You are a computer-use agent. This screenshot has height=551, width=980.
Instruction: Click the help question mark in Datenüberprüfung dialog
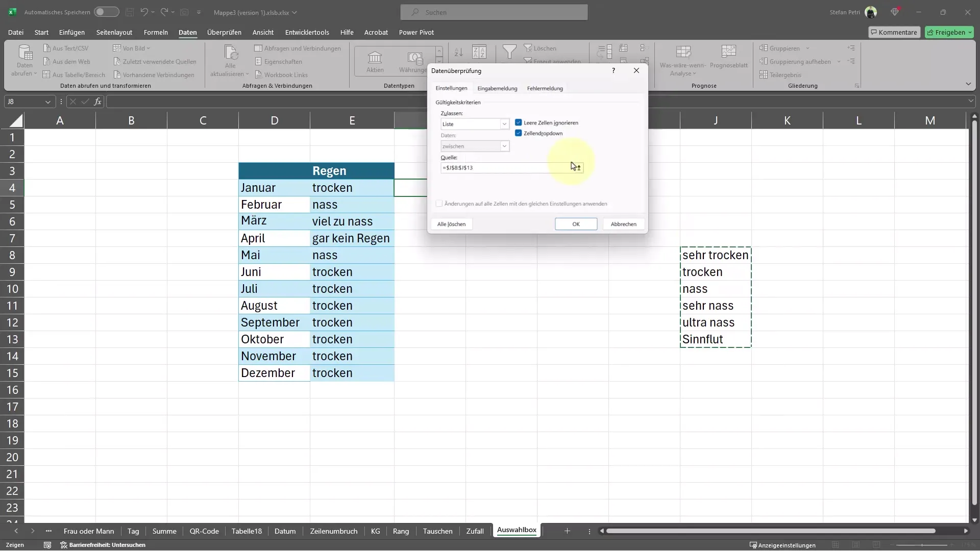pyautogui.click(x=613, y=70)
